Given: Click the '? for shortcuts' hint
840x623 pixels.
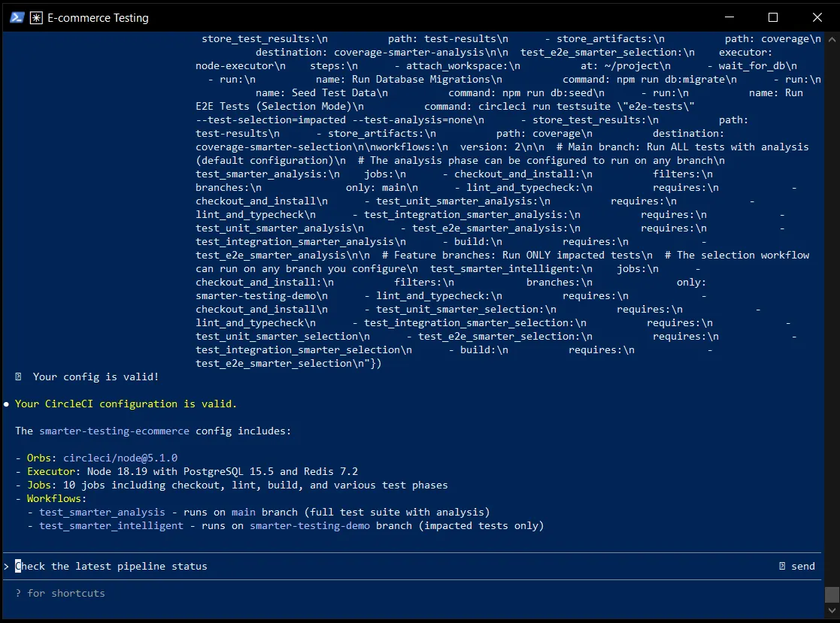Looking at the screenshot, I should (60, 593).
